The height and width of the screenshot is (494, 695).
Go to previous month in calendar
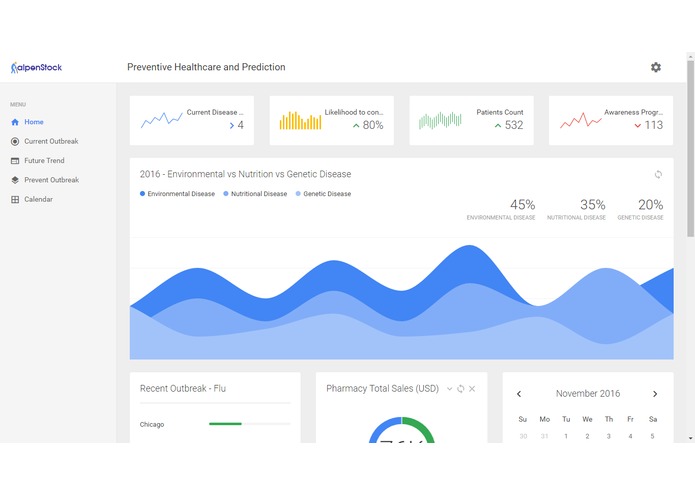pyautogui.click(x=519, y=394)
